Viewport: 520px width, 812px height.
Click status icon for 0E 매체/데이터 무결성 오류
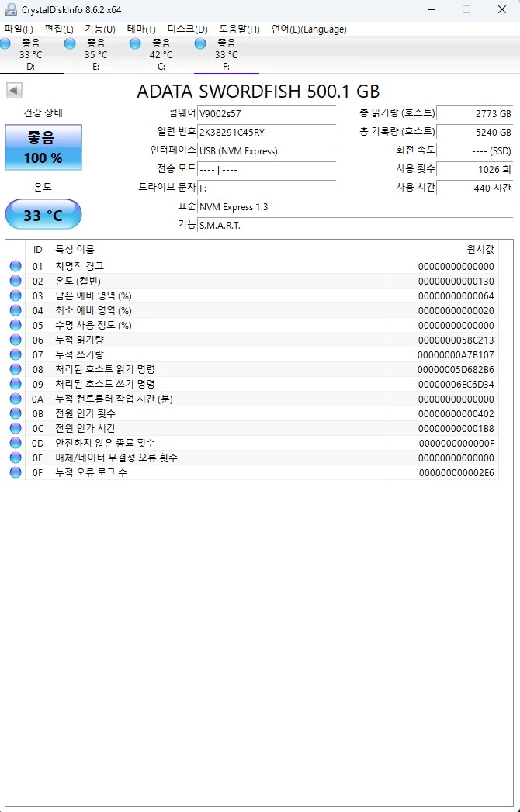(x=16, y=458)
